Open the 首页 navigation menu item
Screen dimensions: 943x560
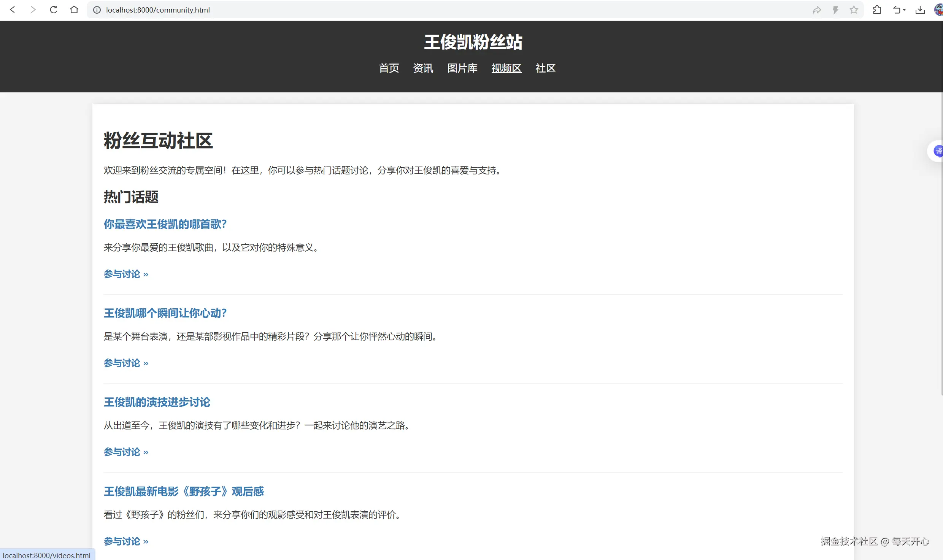(x=389, y=68)
